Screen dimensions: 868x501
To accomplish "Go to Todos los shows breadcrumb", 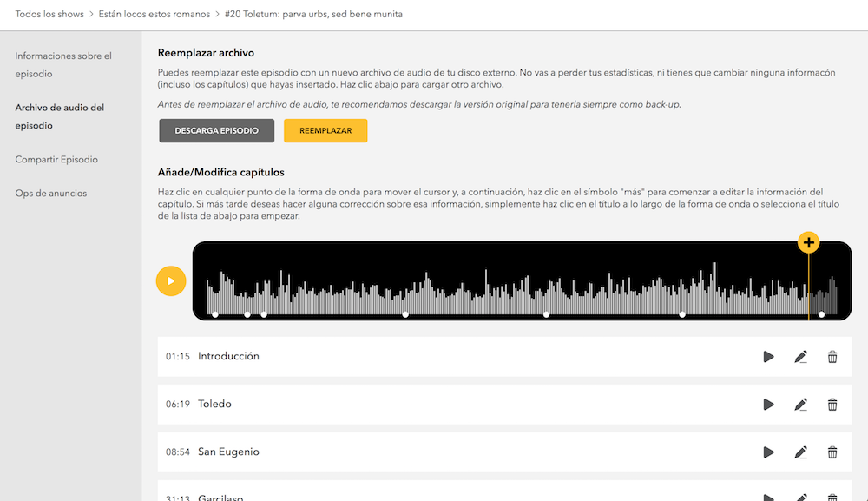I will (49, 15).
